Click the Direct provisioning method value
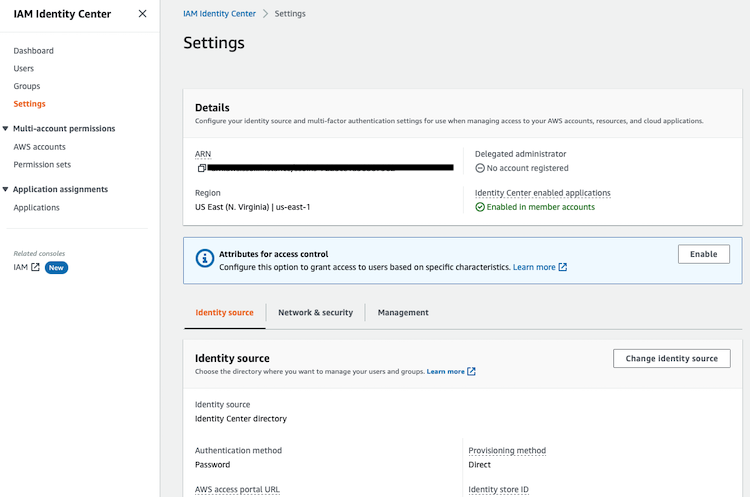 point(479,464)
